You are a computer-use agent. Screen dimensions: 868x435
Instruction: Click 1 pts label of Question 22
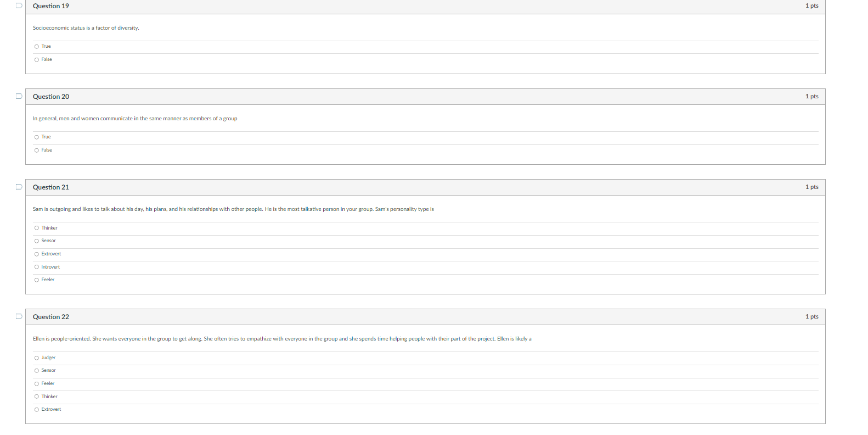811,317
